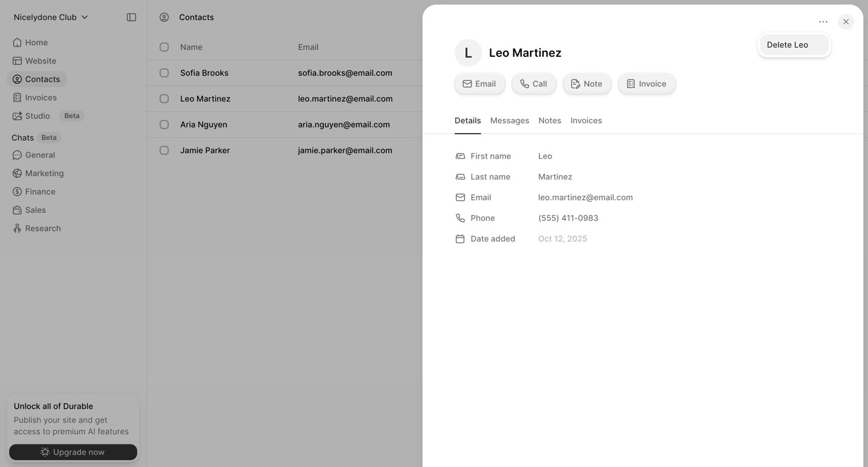Click the icon beside First name field

460,156
